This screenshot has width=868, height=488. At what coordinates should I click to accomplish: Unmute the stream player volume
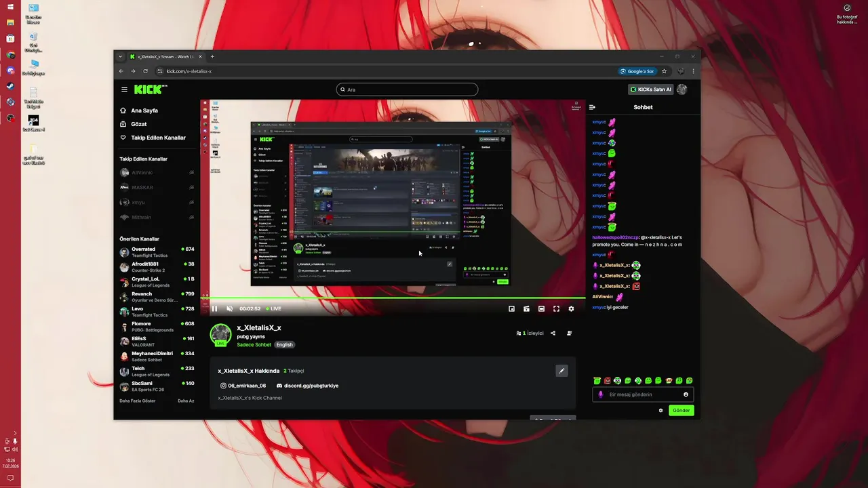tap(229, 308)
